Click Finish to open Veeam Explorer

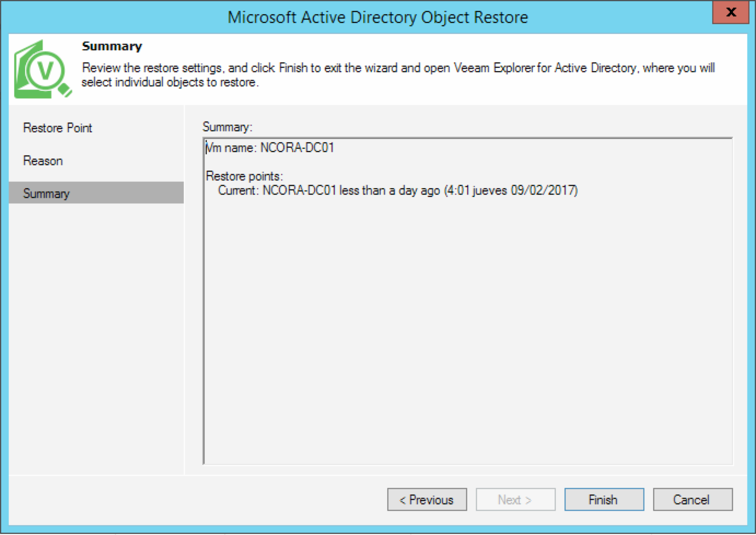coord(603,499)
